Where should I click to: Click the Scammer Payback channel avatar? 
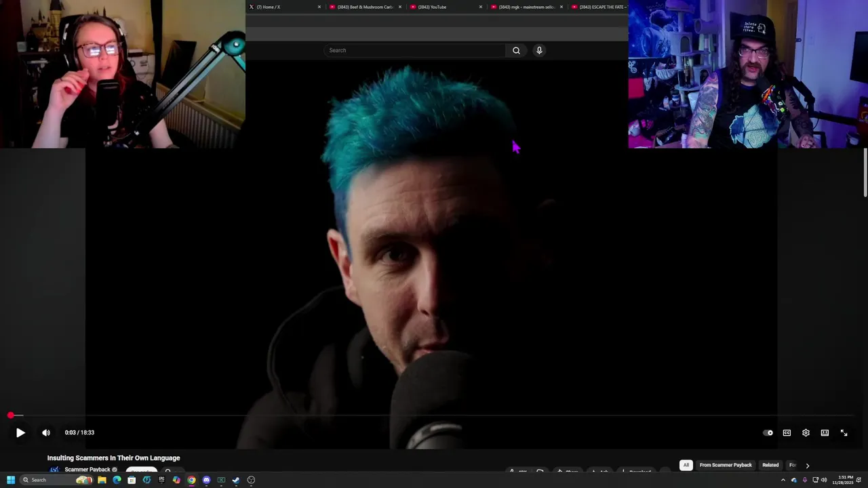[x=54, y=470]
